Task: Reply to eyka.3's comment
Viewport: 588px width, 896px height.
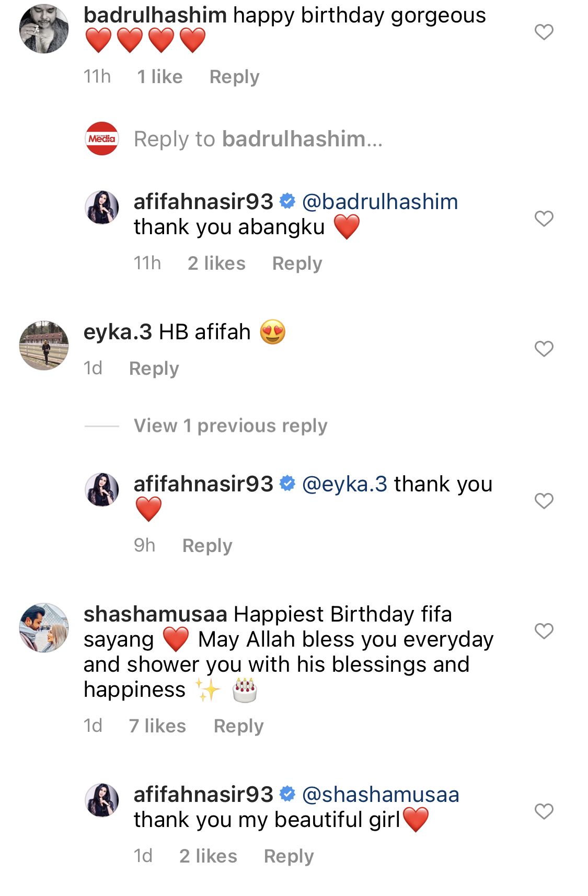Action: tap(154, 369)
